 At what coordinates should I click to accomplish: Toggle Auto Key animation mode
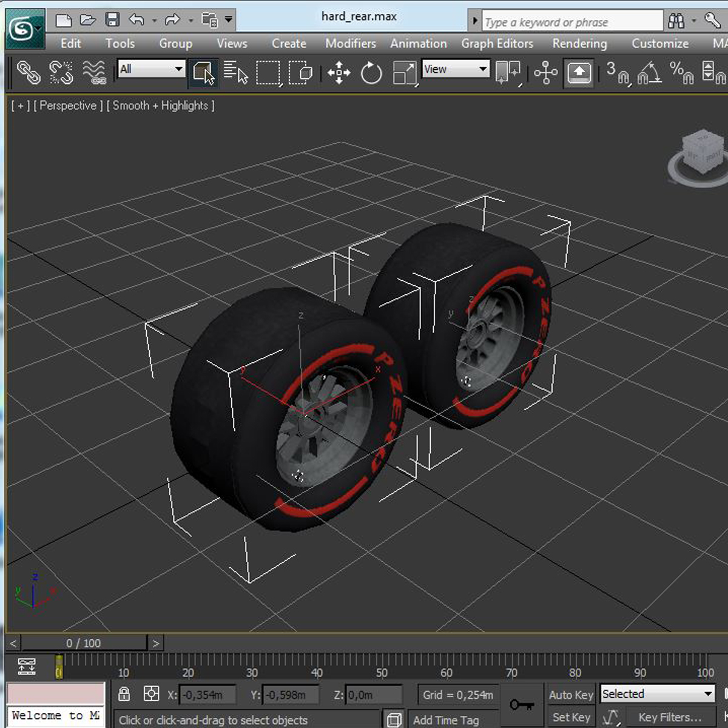[571, 695]
